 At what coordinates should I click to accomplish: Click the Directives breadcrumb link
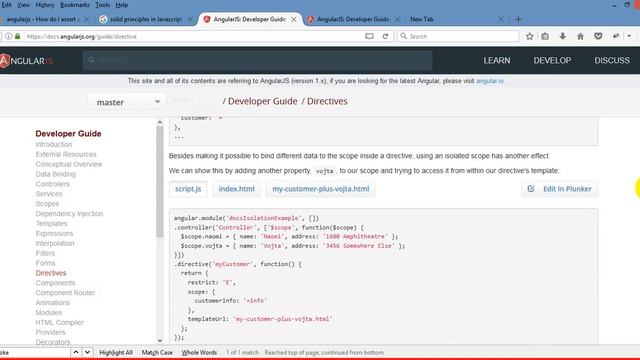pyautogui.click(x=327, y=101)
